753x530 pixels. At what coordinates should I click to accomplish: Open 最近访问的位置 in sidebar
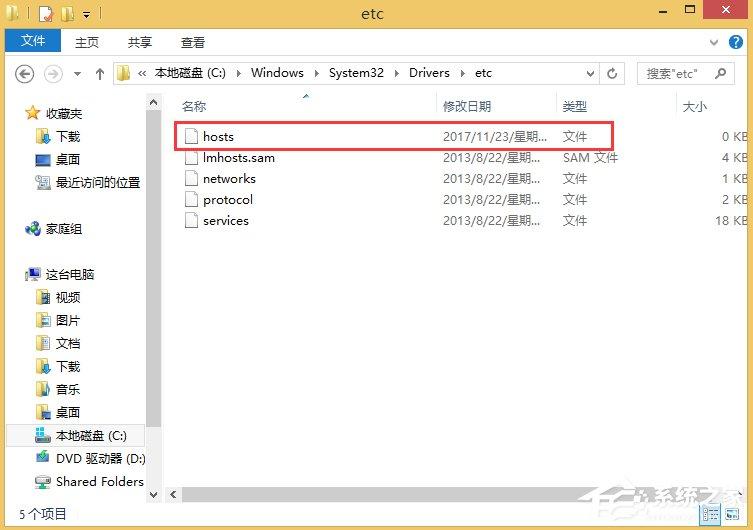(97, 182)
